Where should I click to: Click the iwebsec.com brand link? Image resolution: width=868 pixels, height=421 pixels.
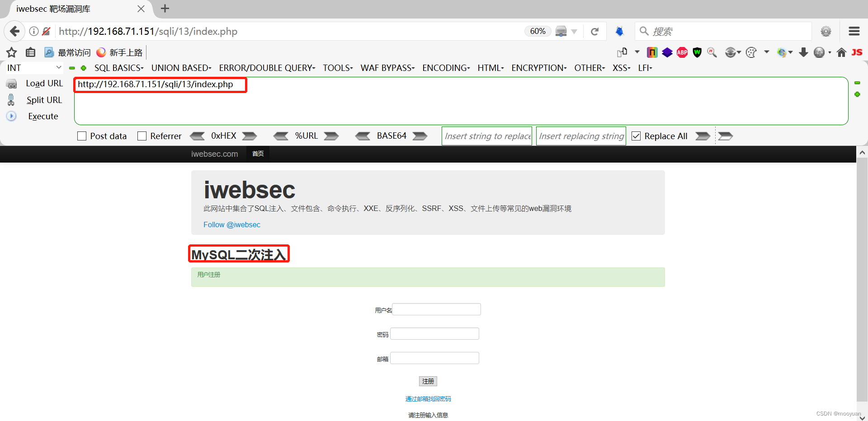pyautogui.click(x=214, y=154)
